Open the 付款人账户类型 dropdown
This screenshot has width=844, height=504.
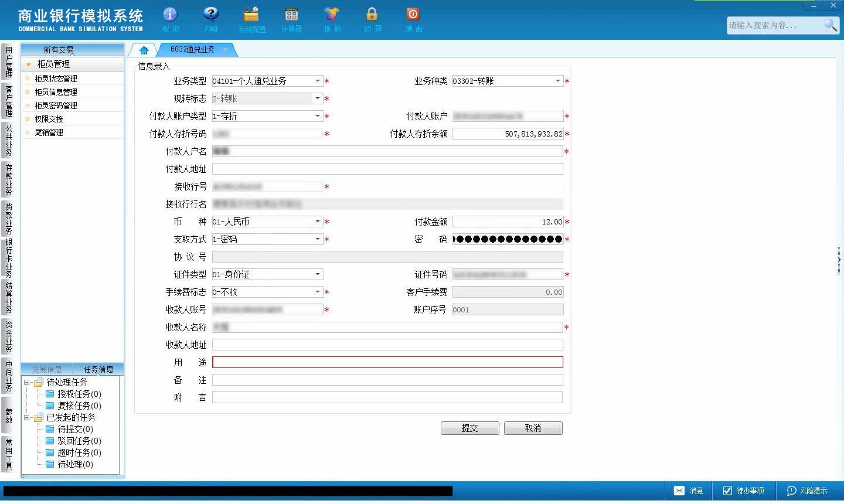coord(318,116)
